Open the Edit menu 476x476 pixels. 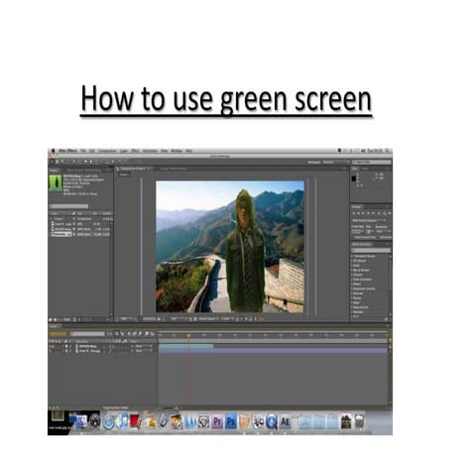coord(92,151)
